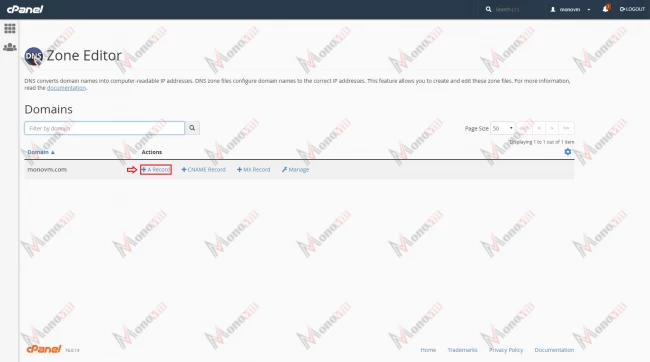Viewport: 650px width, 362px height.
Task: Click the notifications bell icon
Action: click(606, 9)
